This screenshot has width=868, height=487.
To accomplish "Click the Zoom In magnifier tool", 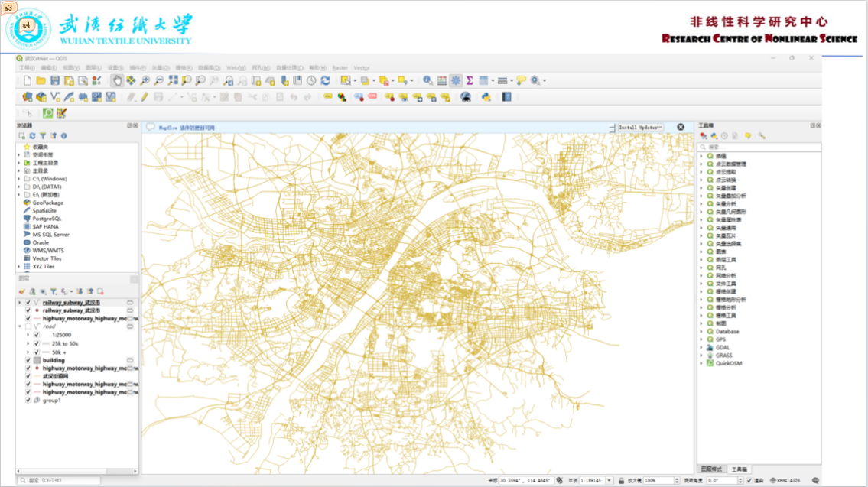I will (x=145, y=80).
